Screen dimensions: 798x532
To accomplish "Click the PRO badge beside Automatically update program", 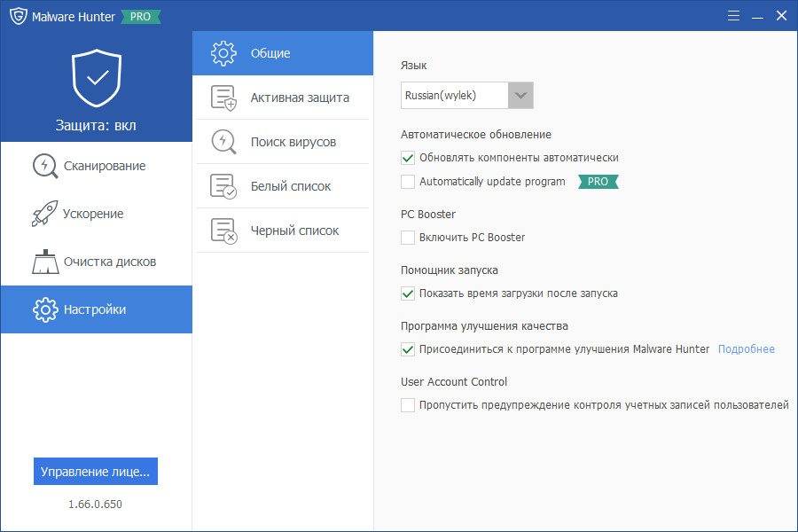I will [598, 182].
